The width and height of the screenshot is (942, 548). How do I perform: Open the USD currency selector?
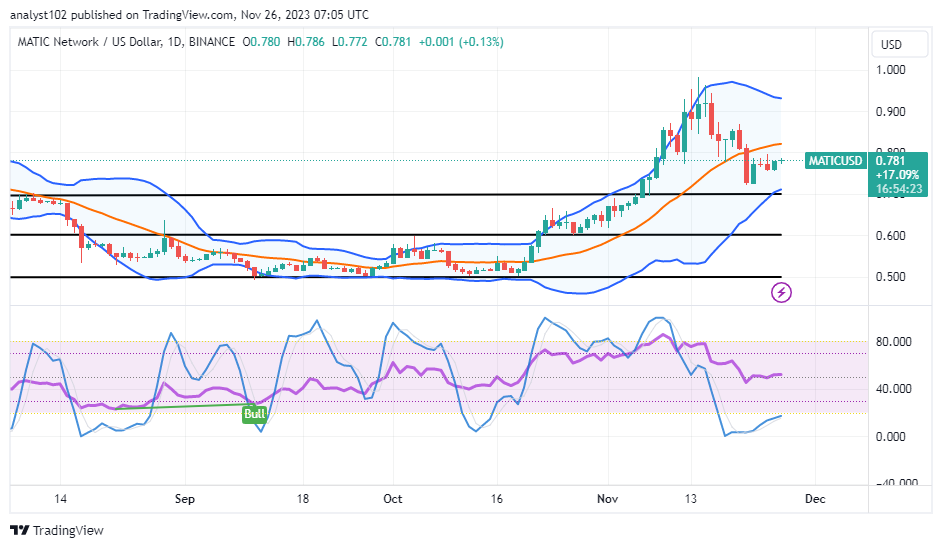pyautogui.click(x=899, y=44)
